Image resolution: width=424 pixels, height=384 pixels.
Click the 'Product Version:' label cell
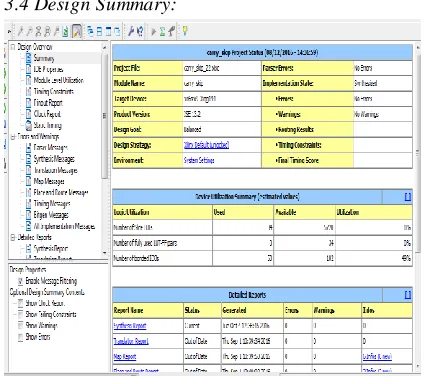(148, 114)
